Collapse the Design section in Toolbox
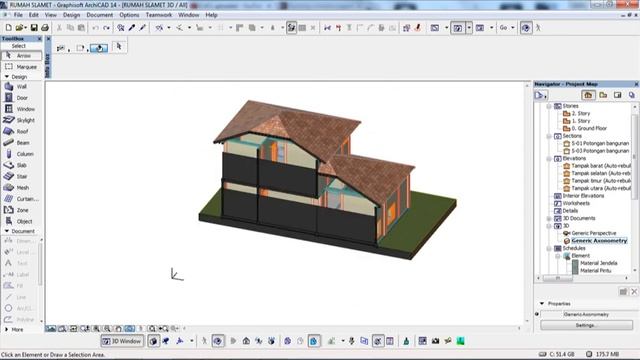The height and width of the screenshot is (360, 640). click(7, 77)
